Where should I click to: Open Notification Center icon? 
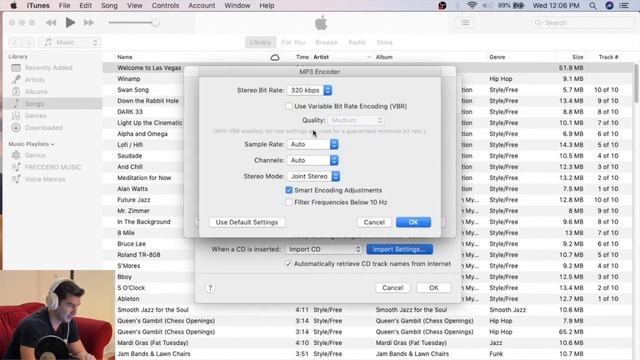click(624, 5)
